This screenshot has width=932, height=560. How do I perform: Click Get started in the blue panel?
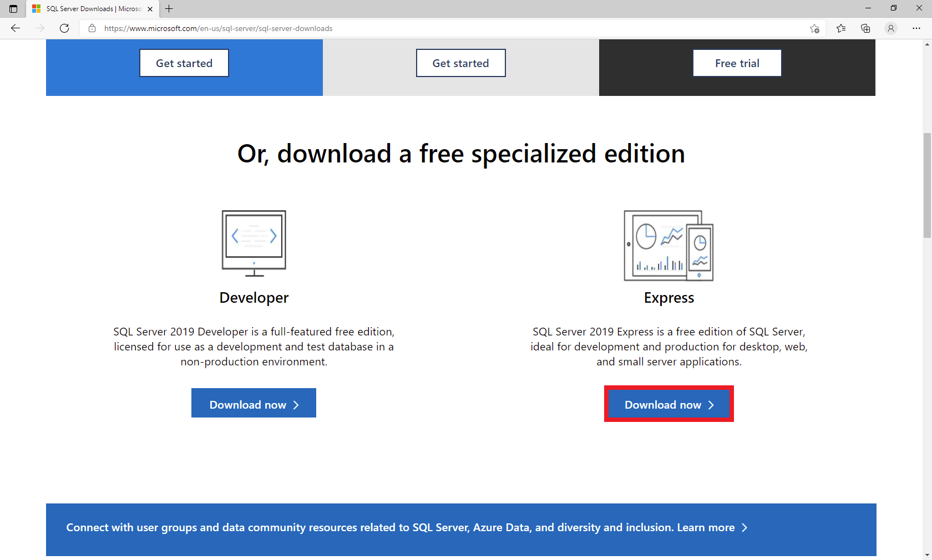(184, 63)
